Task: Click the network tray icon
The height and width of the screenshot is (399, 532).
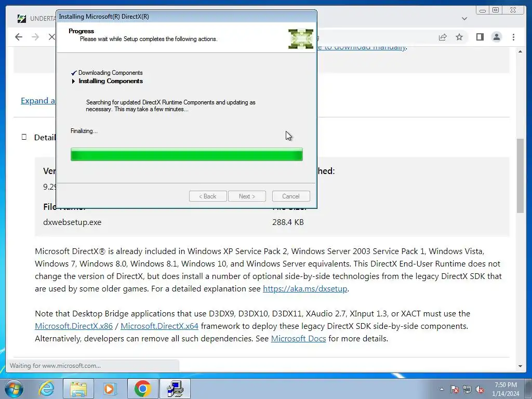Action: tap(467, 389)
